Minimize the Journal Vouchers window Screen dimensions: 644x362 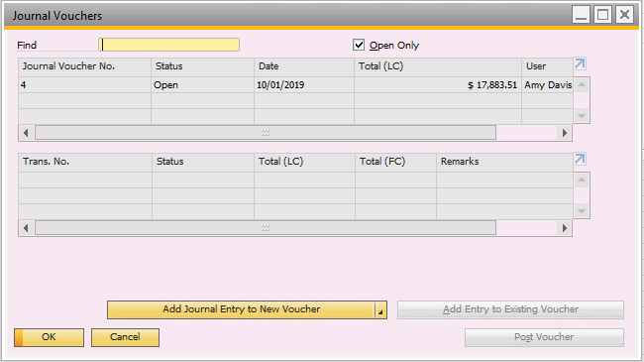pyautogui.click(x=581, y=15)
